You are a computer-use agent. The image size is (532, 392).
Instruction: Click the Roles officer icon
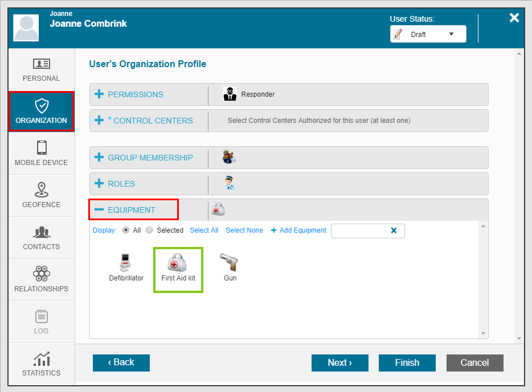coord(229,184)
